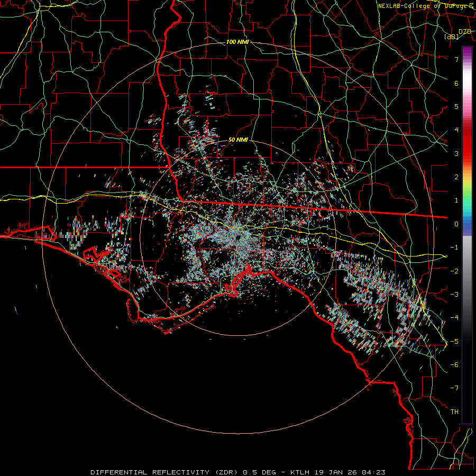Click the "4" value on the color scale
476x476 pixels.
(x=456, y=130)
